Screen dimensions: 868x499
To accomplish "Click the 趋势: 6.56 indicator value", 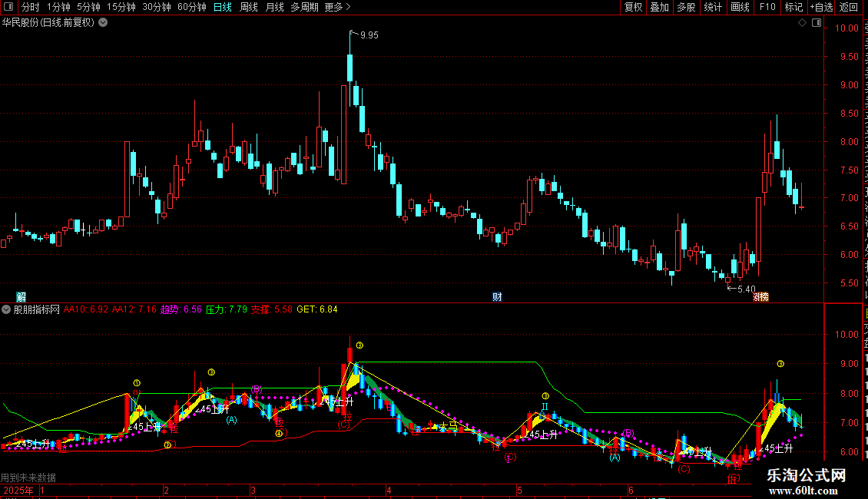I will click(x=181, y=310).
